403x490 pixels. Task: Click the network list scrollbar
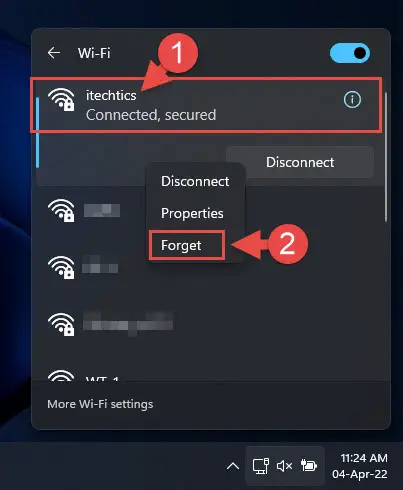(x=386, y=157)
